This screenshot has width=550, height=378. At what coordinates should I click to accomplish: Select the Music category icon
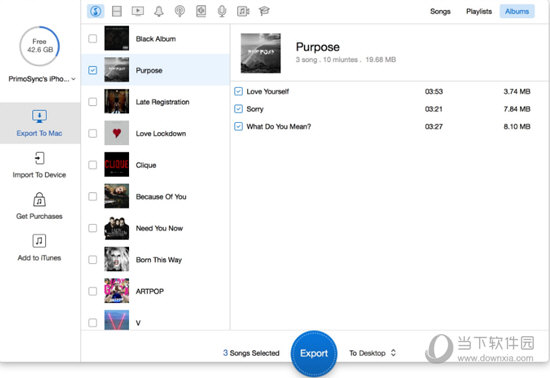coord(96,11)
